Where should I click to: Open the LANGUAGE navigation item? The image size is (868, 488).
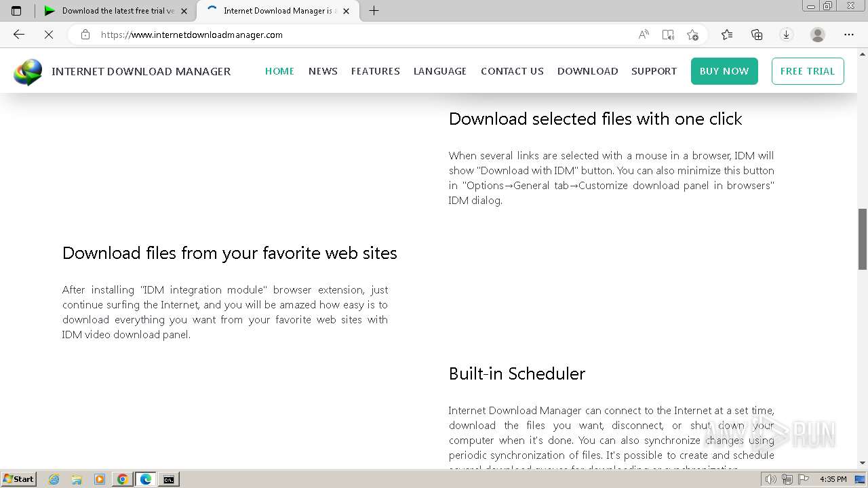click(440, 71)
